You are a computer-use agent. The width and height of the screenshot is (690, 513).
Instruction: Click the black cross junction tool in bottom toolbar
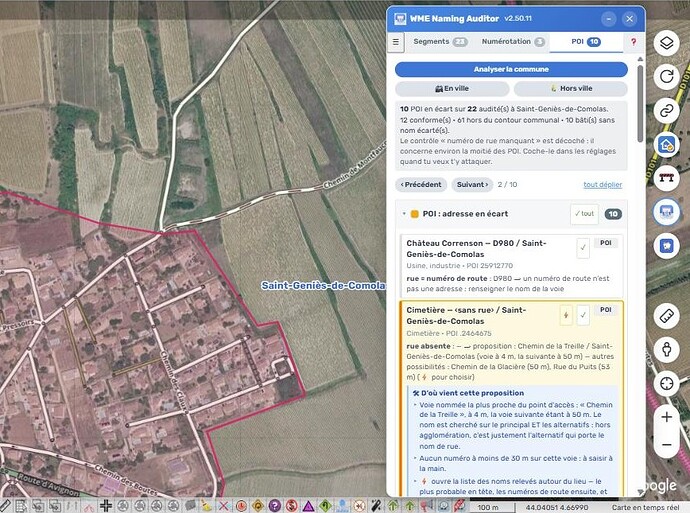105,506
